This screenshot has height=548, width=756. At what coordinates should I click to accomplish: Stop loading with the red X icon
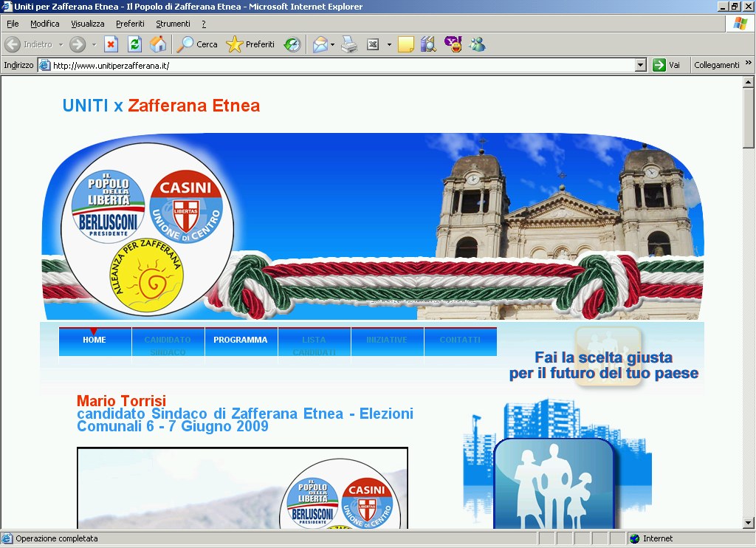click(x=111, y=44)
